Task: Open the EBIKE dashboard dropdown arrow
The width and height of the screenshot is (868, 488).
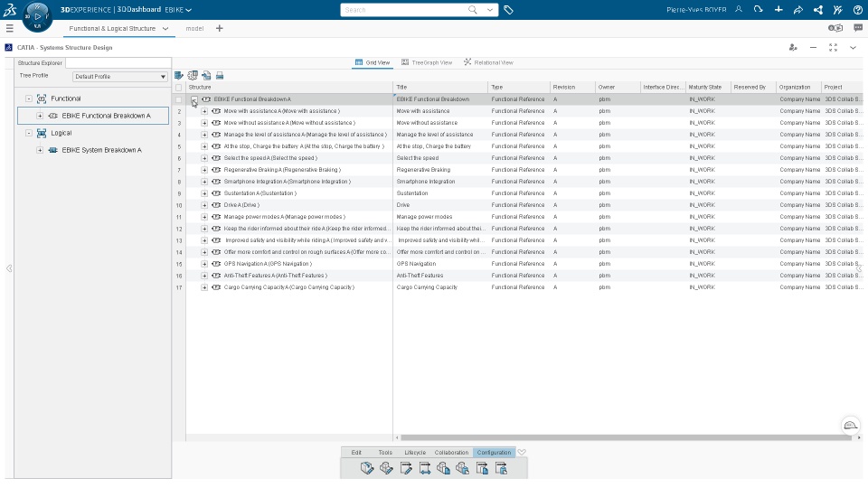Action: point(189,10)
